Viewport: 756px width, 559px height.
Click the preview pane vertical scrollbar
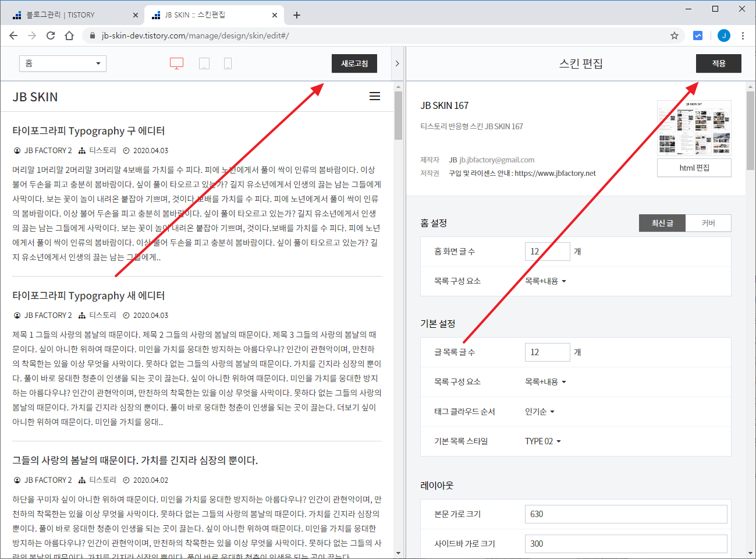(398, 115)
